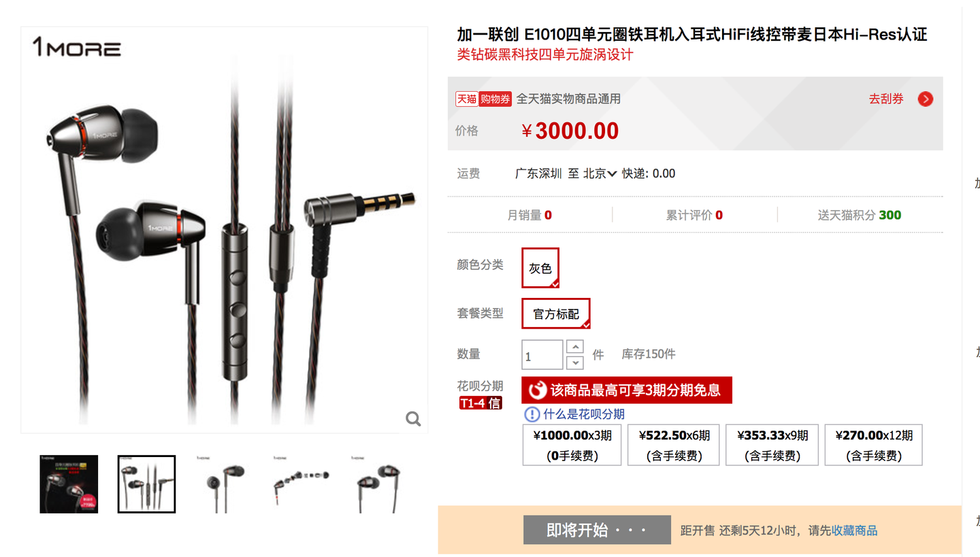Click the T1-4 信 credit badge
The width and height of the screenshot is (980, 557).
coord(480,403)
